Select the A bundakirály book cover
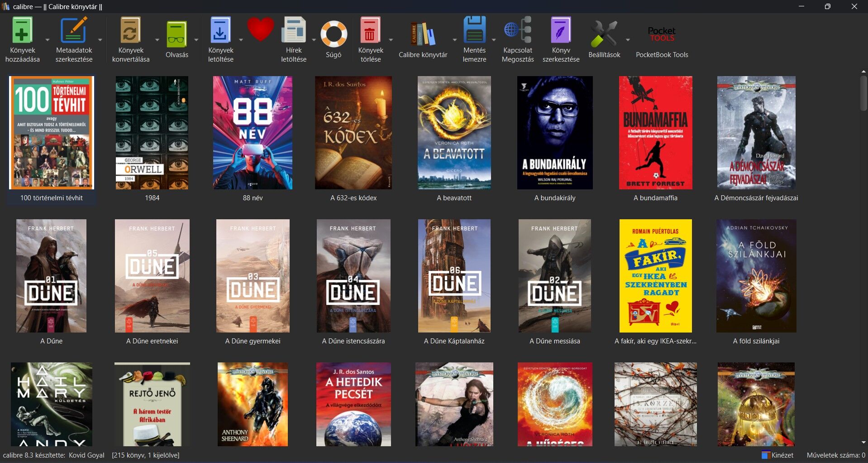 coord(555,133)
